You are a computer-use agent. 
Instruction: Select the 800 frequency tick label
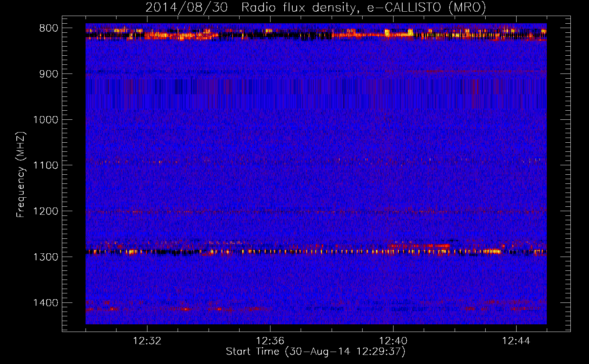coord(49,28)
